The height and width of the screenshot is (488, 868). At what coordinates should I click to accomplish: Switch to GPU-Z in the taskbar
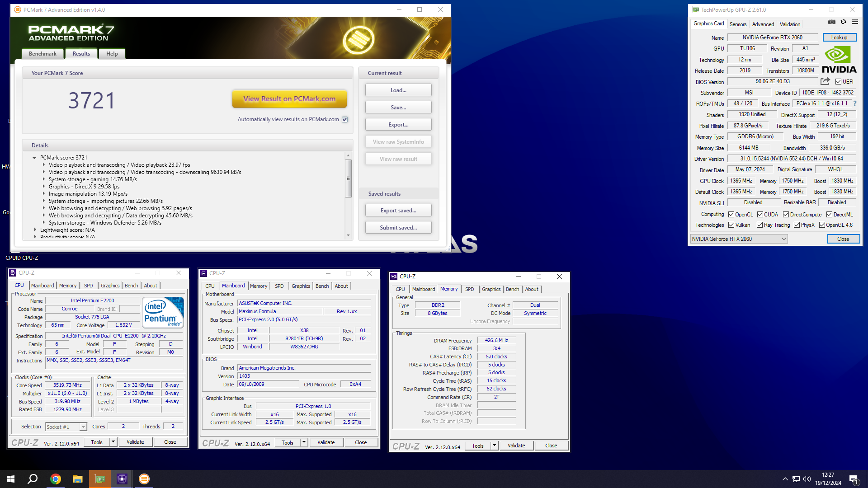(x=100, y=479)
